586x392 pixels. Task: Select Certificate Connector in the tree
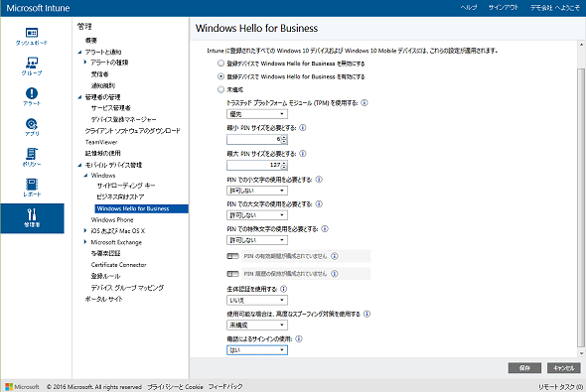click(118, 265)
